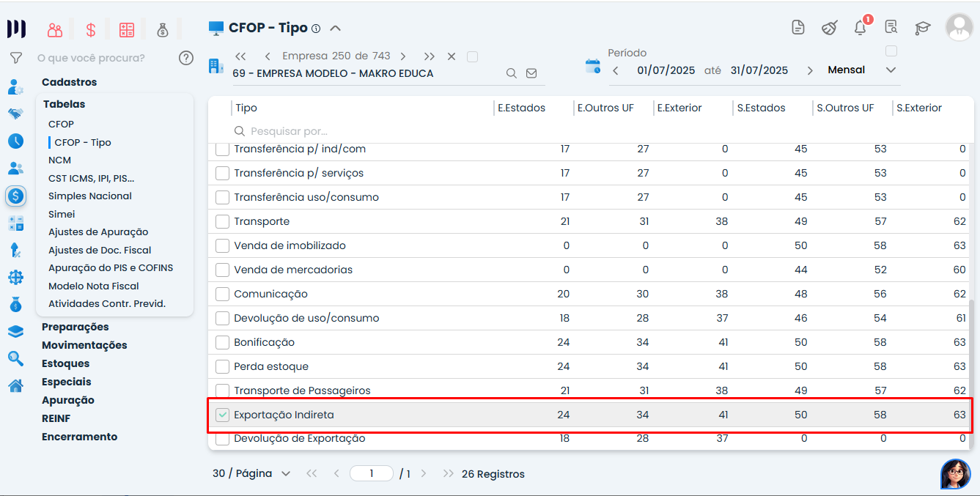Open the money bag module in top bar
The height and width of the screenshot is (496, 980).
pos(163,30)
